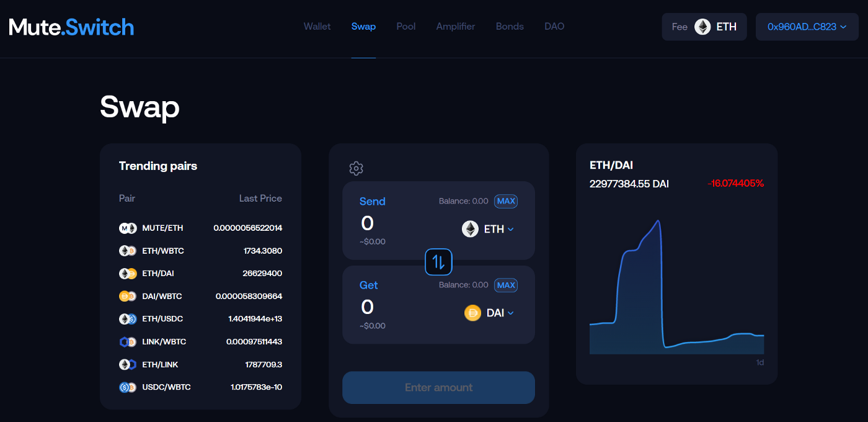Switch to the Amplifier tab
Screen dimensions: 868x422
tap(456, 27)
